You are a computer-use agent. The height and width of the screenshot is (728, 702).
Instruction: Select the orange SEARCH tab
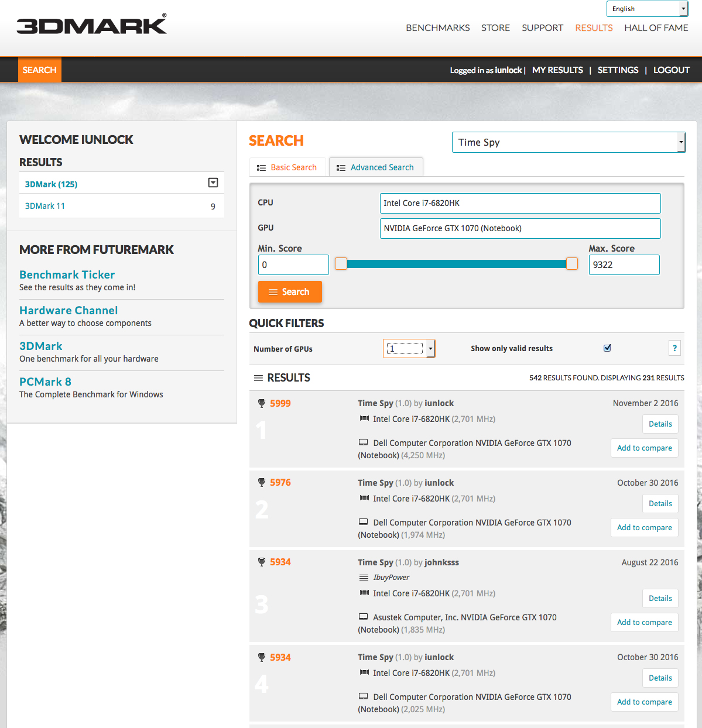click(40, 70)
